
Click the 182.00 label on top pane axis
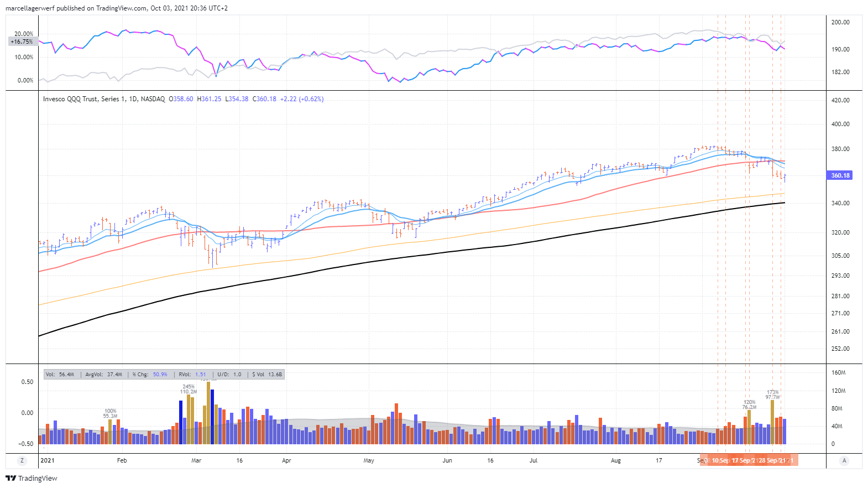pyautogui.click(x=840, y=72)
